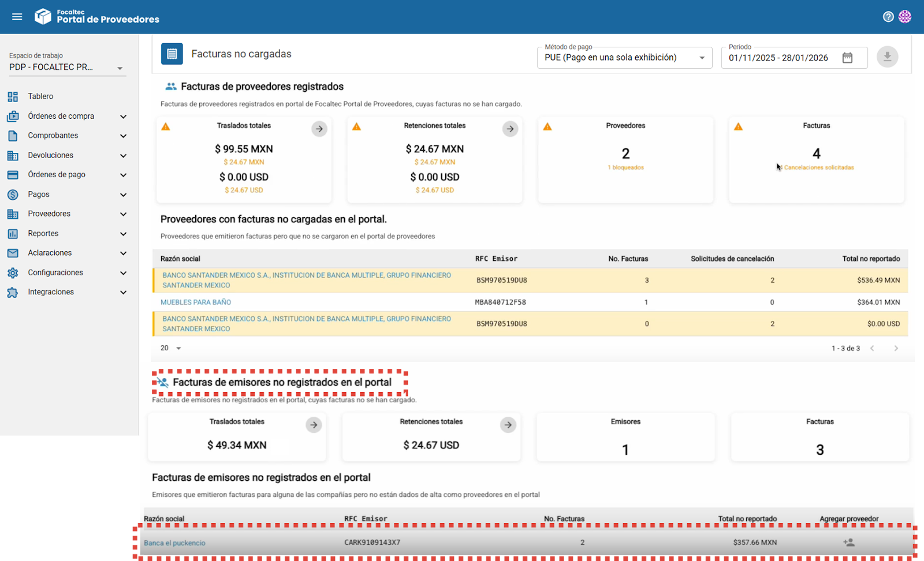Expand Órdenes de compra chevron
This screenshot has height=561, width=924.
point(123,117)
